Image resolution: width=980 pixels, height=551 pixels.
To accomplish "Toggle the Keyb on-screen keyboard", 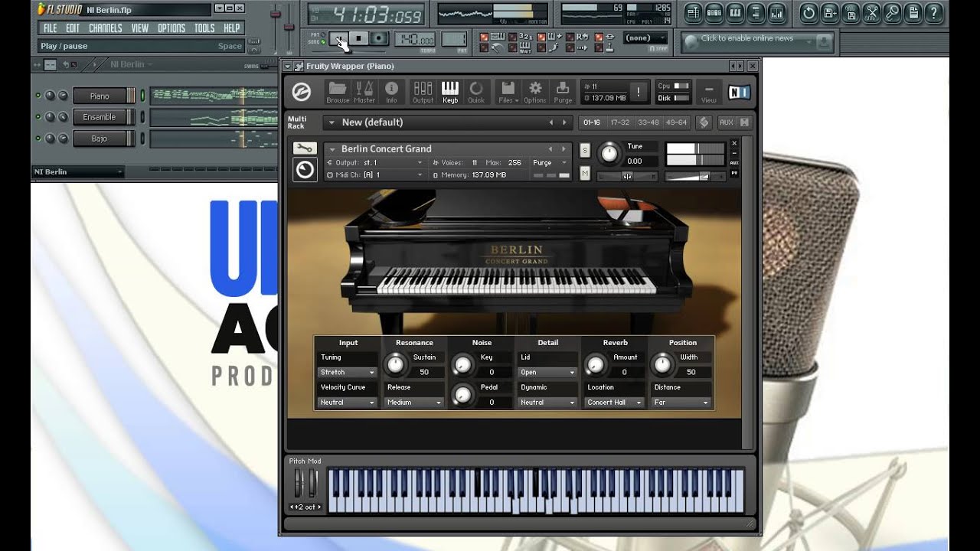I will (450, 92).
